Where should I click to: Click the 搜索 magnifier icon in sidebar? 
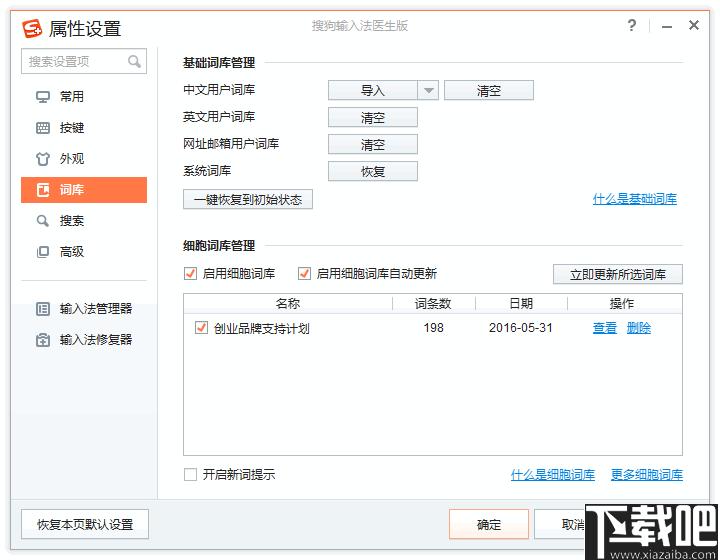pos(43,221)
